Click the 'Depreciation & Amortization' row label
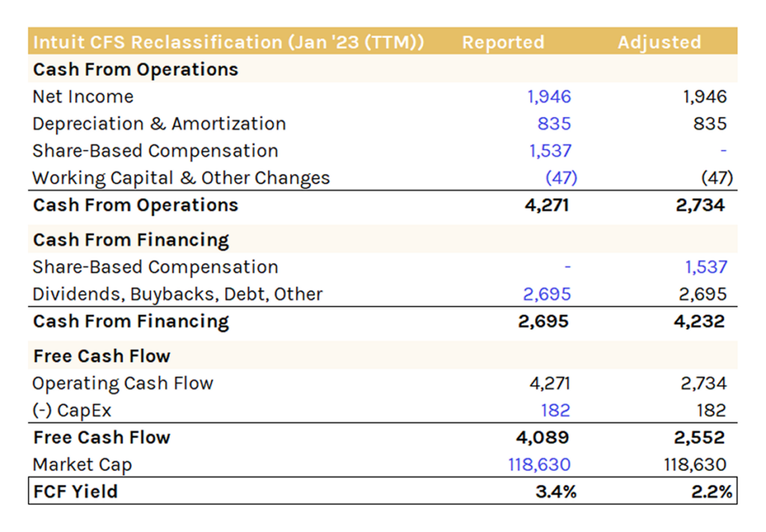 [x=159, y=123]
